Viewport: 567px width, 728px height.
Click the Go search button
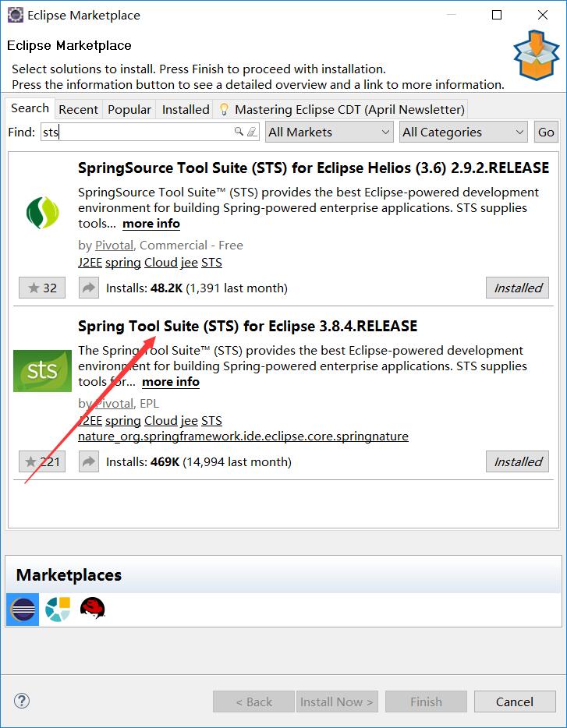click(x=546, y=132)
